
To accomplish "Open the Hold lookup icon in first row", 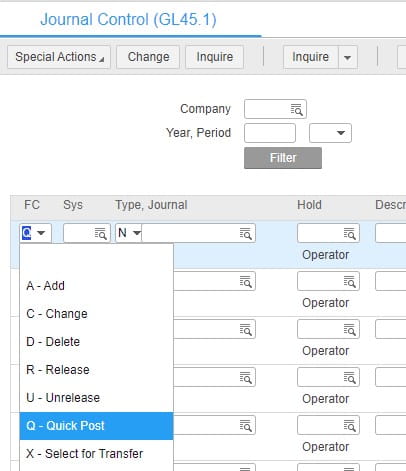I will (350, 234).
